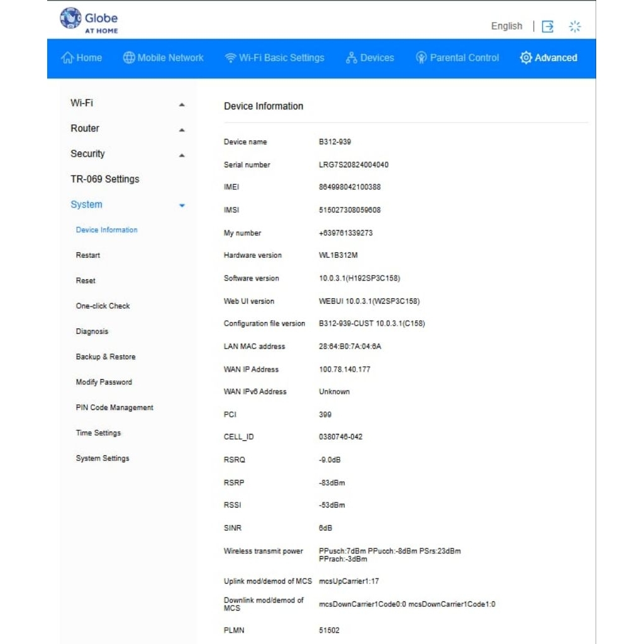Click the Home house icon
The height and width of the screenshot is (644, 644).
click(x=67, y=58)
